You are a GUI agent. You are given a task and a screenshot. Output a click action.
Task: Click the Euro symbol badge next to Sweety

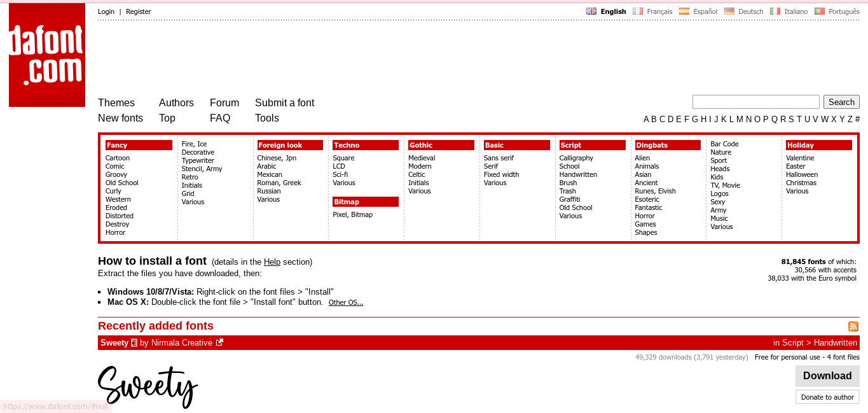[x=134, y=342]
